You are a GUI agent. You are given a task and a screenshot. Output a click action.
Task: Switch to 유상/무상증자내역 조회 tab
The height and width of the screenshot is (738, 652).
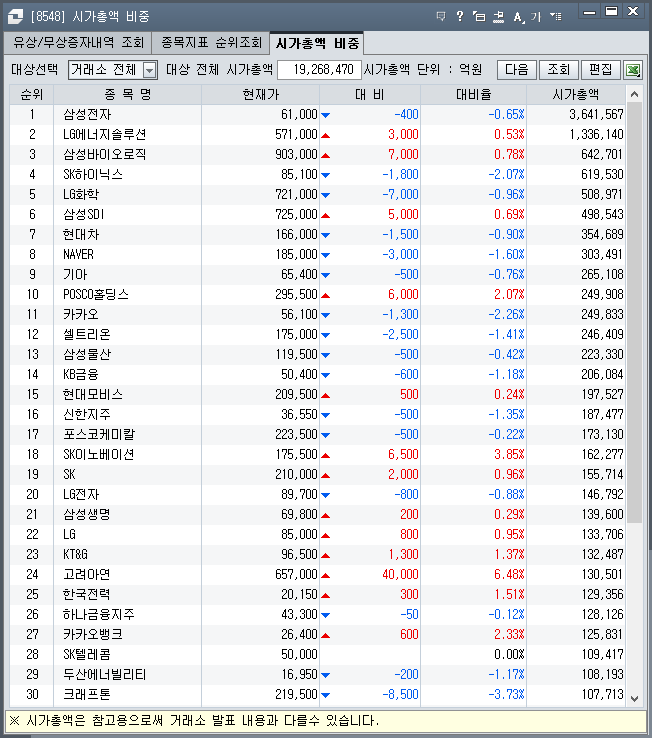78,43
